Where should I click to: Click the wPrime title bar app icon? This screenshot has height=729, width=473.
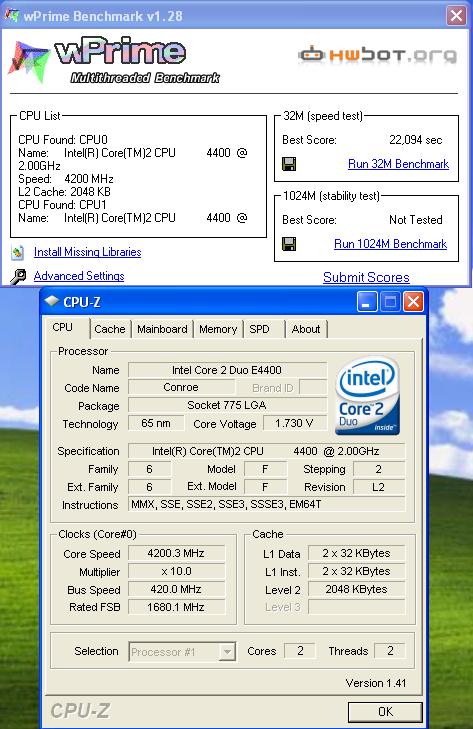(x=11, y=15)
